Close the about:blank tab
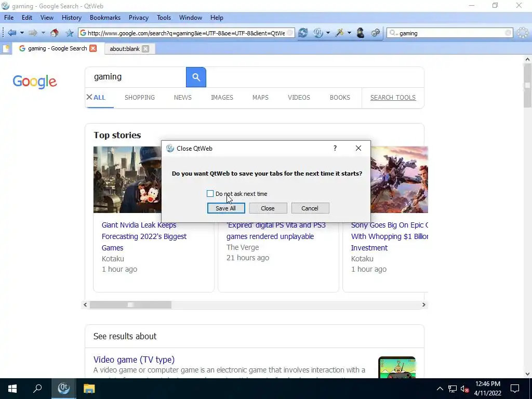Image resolution: width=532 pixels, height=399 pixels. pyautogui.click(x=145, y=49)
